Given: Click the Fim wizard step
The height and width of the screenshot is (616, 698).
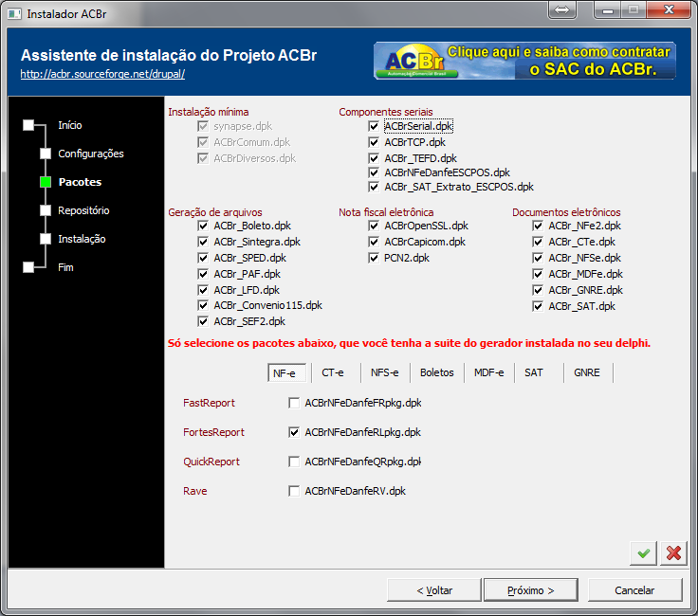Looking at the screenshot, I should pyautogui.click(x=65, y=267).
